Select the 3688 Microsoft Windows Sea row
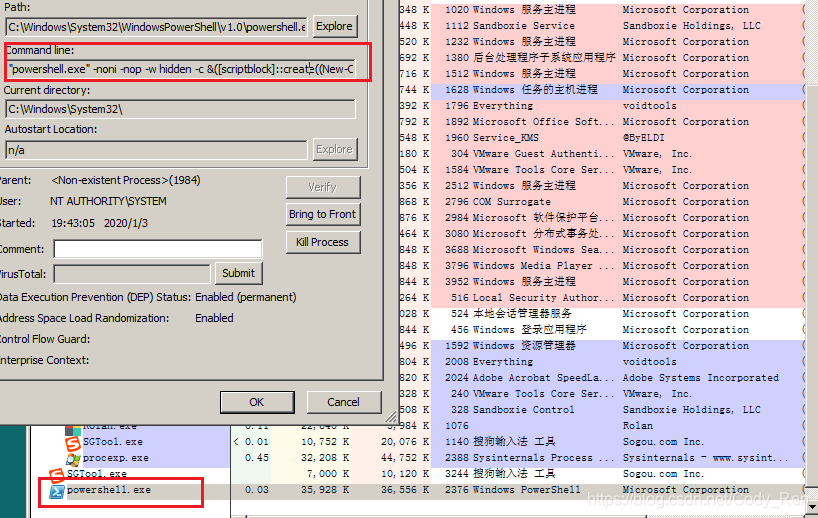The width and height of the screenshot is (818, 518). (x=602, y=250)
